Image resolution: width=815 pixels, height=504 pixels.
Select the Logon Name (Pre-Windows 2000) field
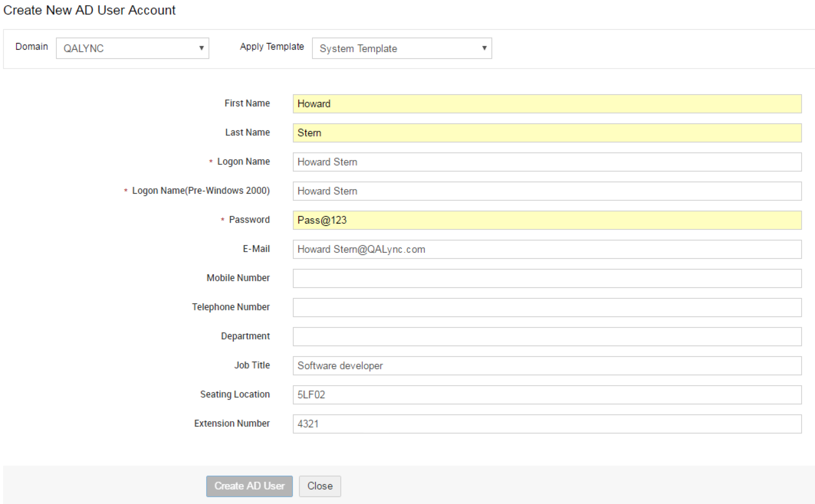(x=547, y=191)
